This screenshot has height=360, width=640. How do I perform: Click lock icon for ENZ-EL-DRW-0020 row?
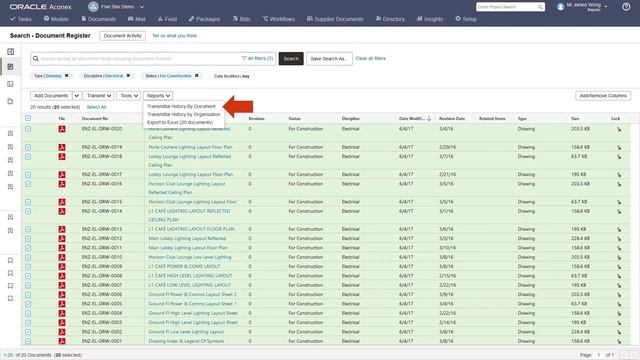tap(619, 129)
